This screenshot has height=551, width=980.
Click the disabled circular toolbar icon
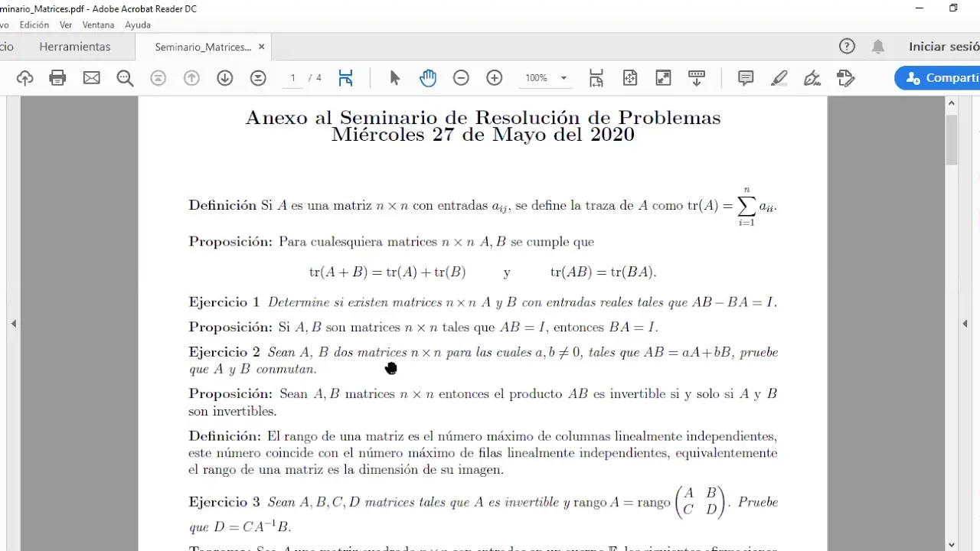[x=158, y=78]
